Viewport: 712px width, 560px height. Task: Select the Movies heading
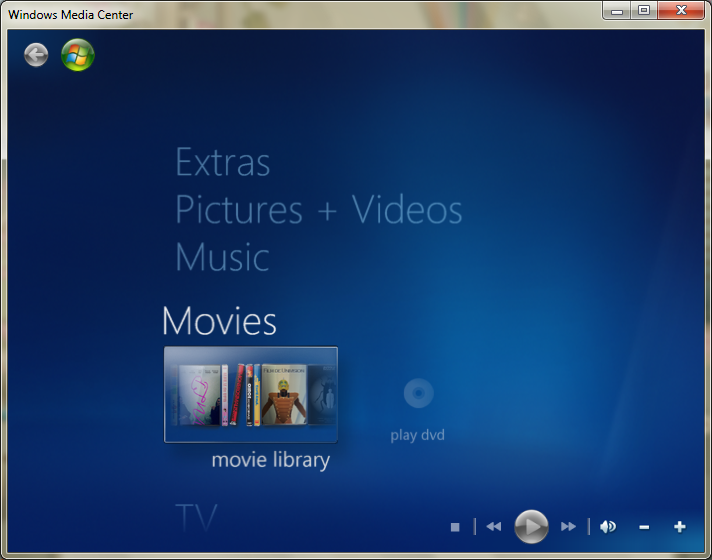(x=219, y=321)
